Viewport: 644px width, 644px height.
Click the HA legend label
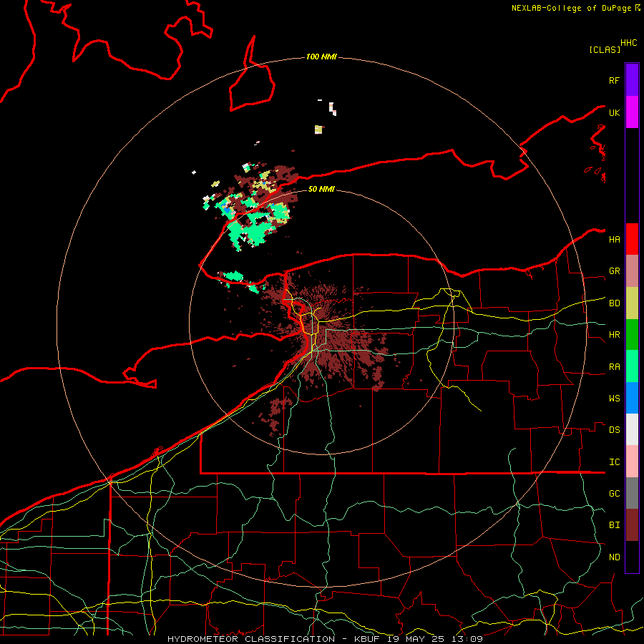[614, 240]
